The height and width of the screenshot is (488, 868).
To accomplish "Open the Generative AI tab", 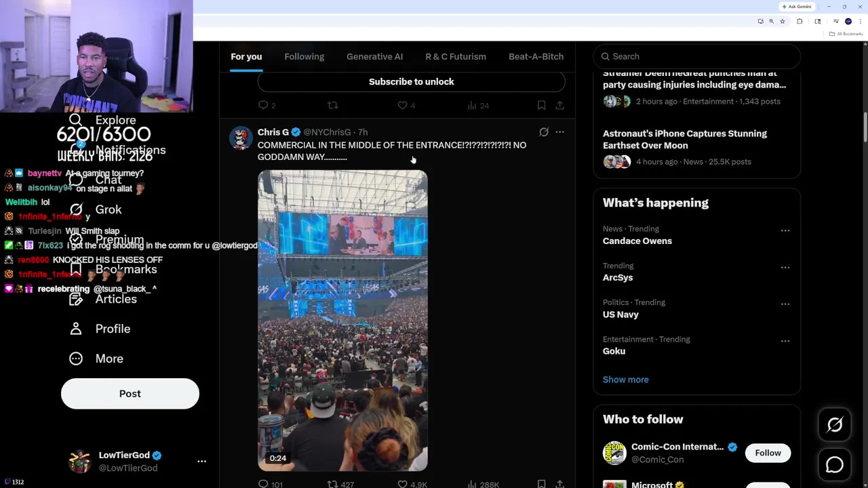I will (x=374, y=56).
